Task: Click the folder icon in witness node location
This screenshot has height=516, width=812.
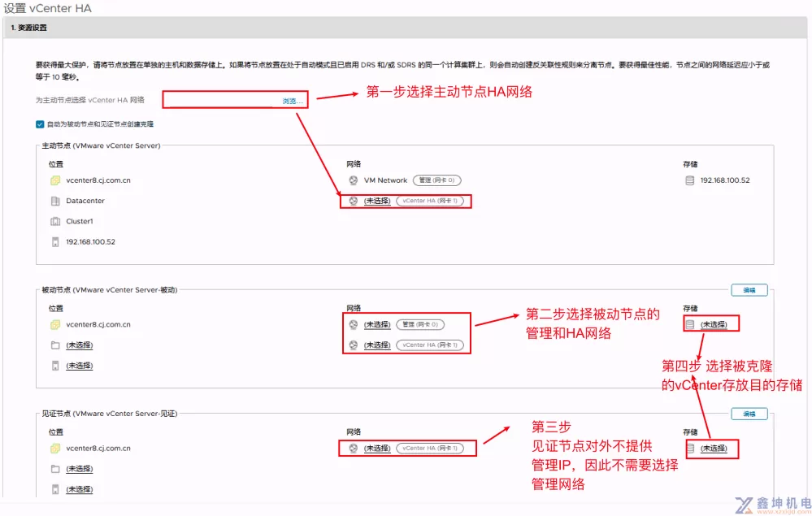Action: [x=55, y=469]
